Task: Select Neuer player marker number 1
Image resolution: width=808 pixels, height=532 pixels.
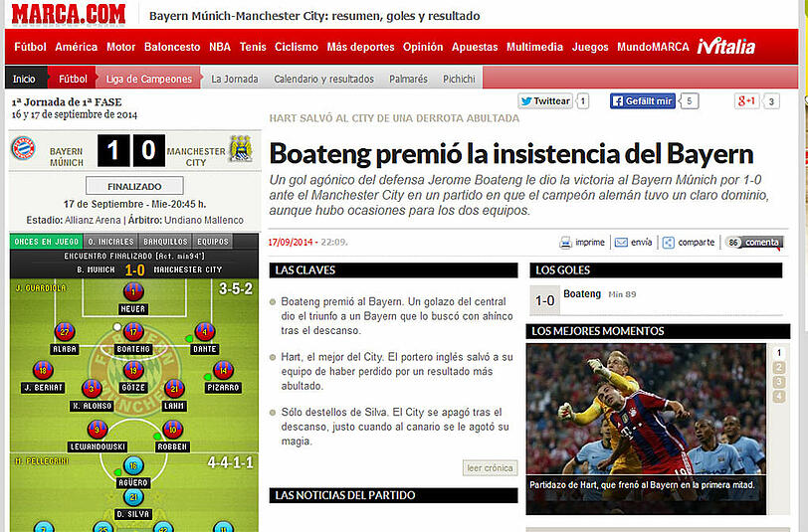Action: tap(133, 292)
